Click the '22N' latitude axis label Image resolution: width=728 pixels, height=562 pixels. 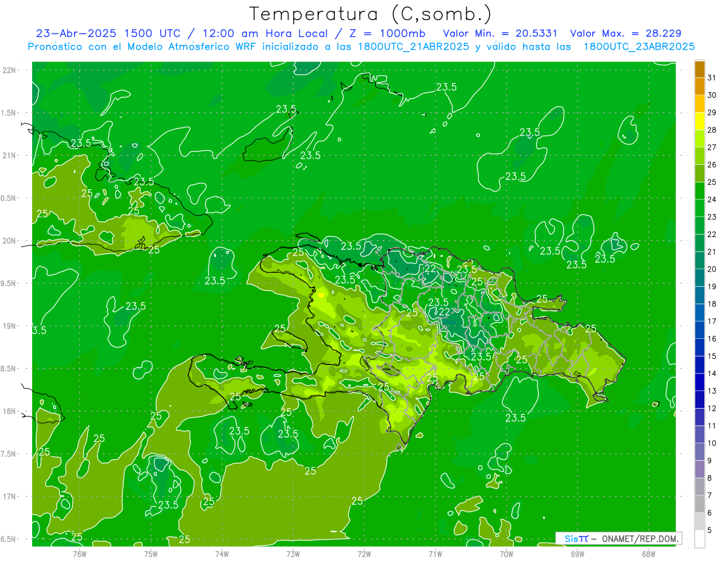(x=8, y=70)
